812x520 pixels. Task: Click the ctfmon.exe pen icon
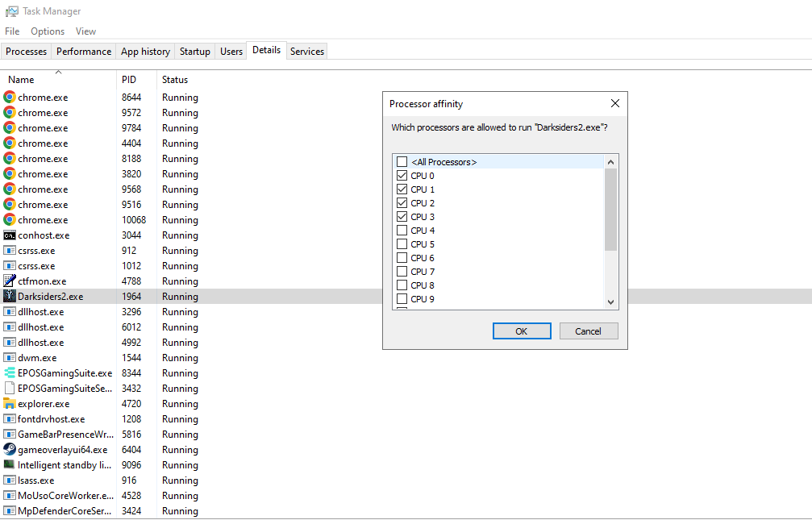(10, 281)
